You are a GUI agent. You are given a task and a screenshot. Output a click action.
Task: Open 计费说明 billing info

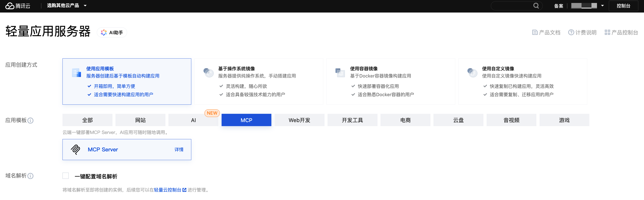click(x=582, y=32)
